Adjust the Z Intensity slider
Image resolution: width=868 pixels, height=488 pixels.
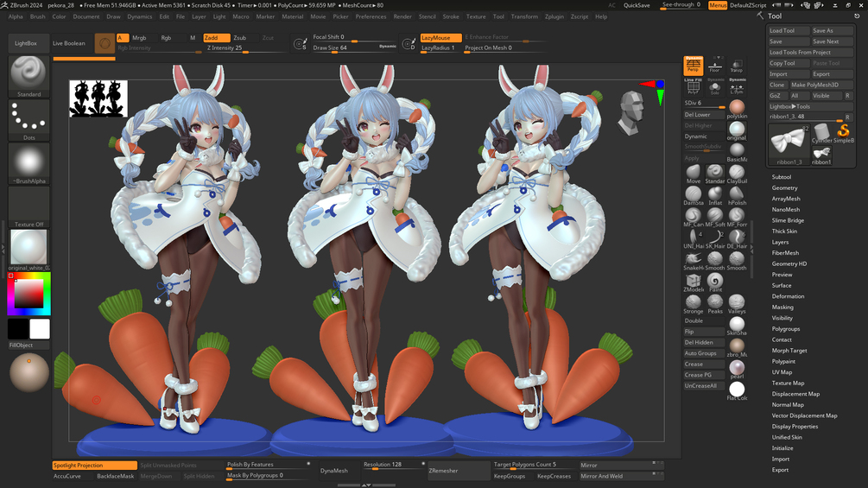pos(246,48)
